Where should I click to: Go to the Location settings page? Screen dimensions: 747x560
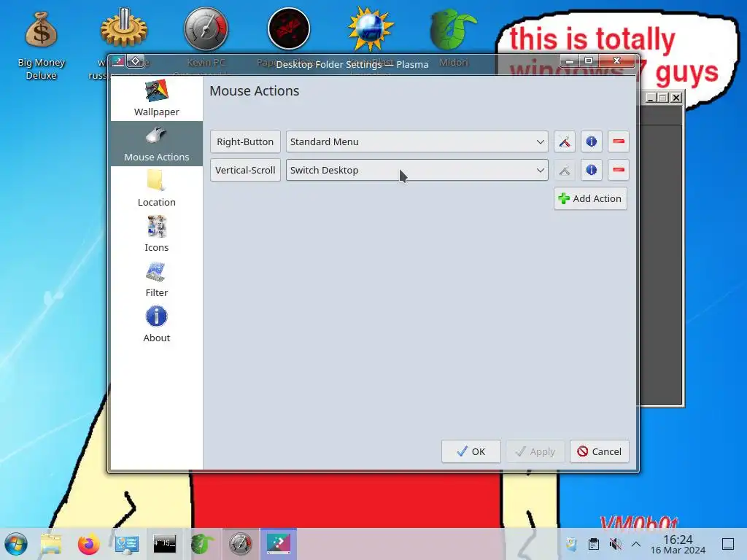click(156, 189)
